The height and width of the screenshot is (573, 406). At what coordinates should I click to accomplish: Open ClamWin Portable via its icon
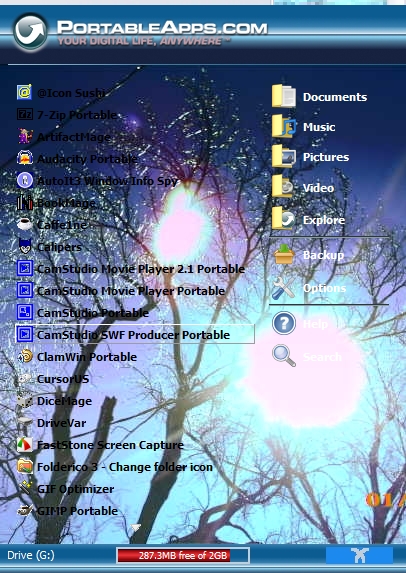coord(24,357)
